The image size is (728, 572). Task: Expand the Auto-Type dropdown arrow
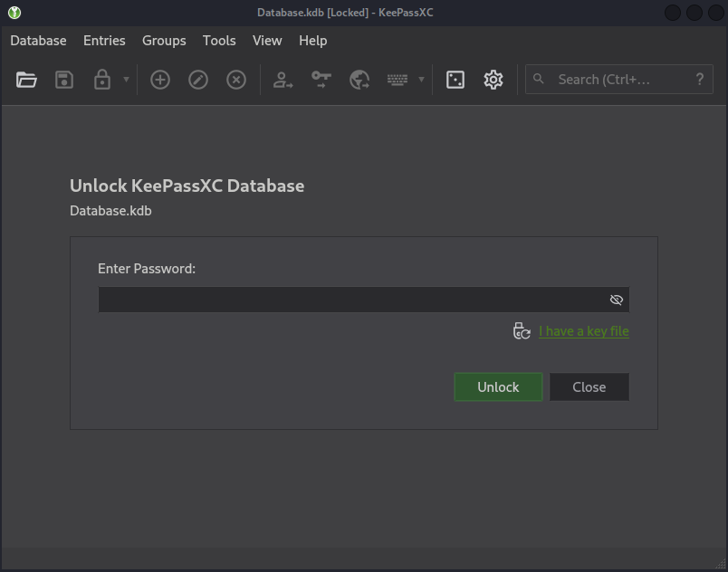point(421,80)
